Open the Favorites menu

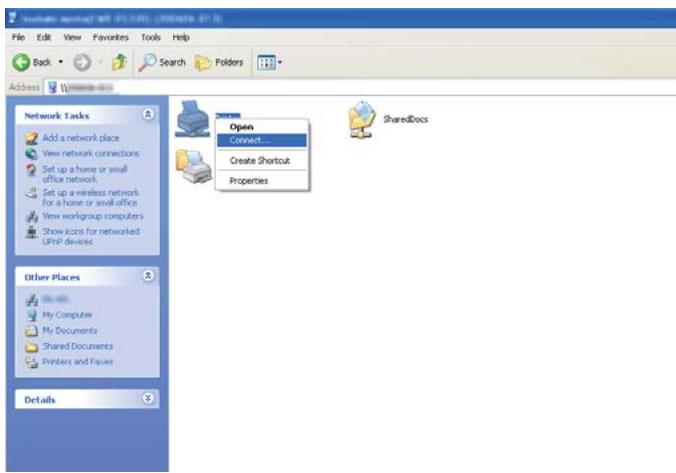110,38
